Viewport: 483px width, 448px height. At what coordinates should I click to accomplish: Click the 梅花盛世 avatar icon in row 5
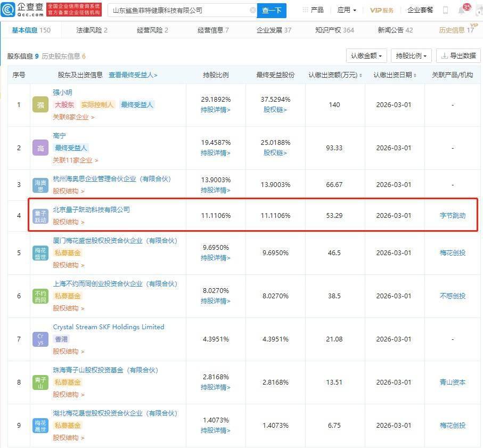[40, 253]
